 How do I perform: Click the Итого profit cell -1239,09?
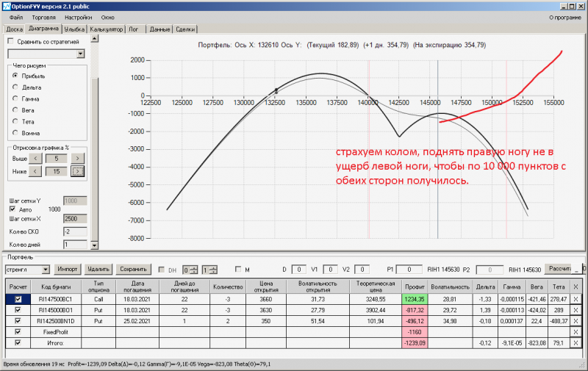tap(415, 342)
